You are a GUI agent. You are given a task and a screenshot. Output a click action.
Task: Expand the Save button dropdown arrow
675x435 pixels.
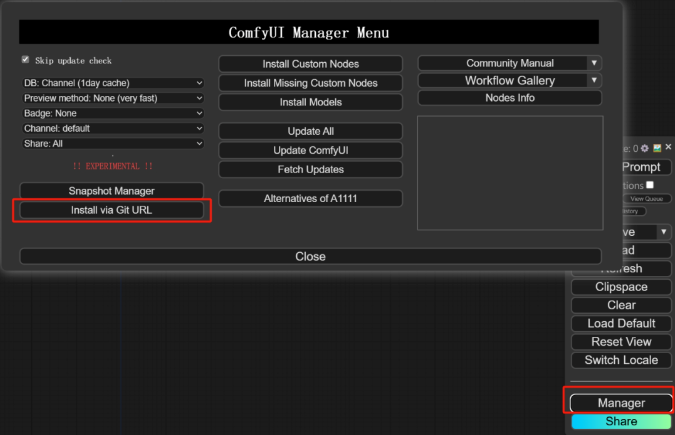664,232
